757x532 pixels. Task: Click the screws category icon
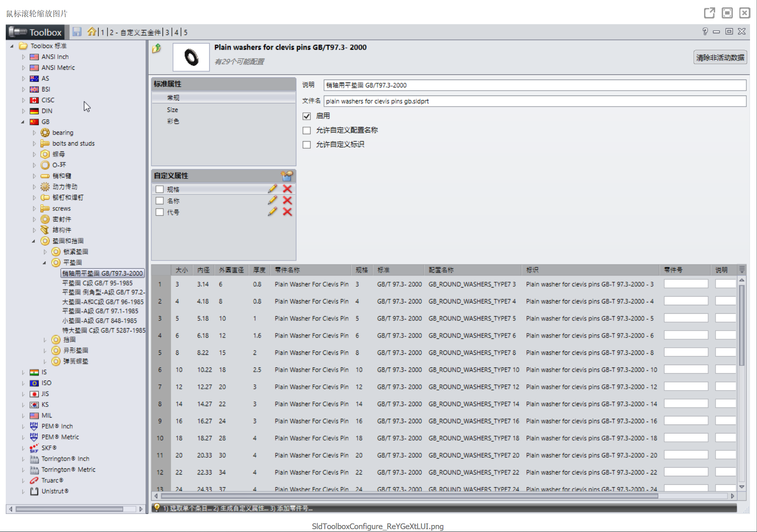point(45,208)
